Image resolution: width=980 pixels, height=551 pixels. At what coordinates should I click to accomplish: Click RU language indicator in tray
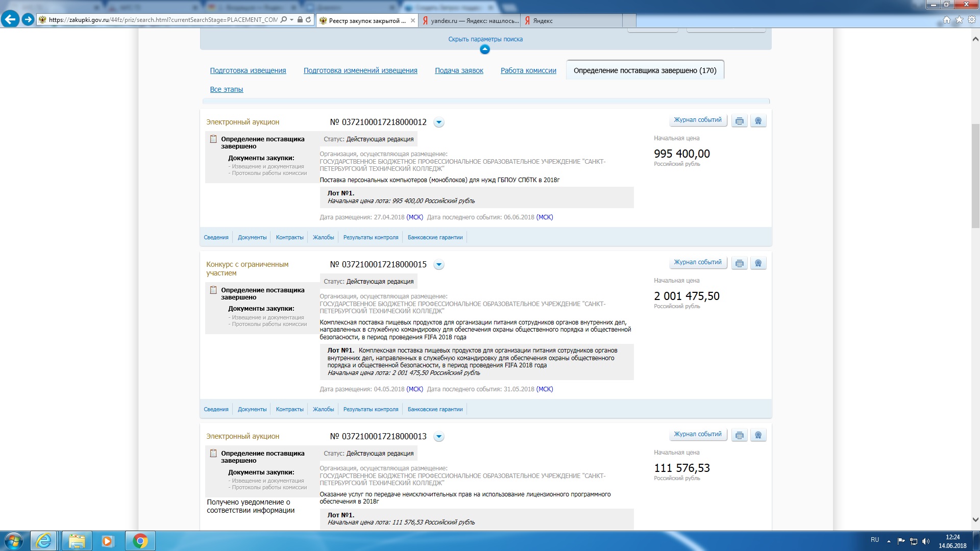click(875, 540)
